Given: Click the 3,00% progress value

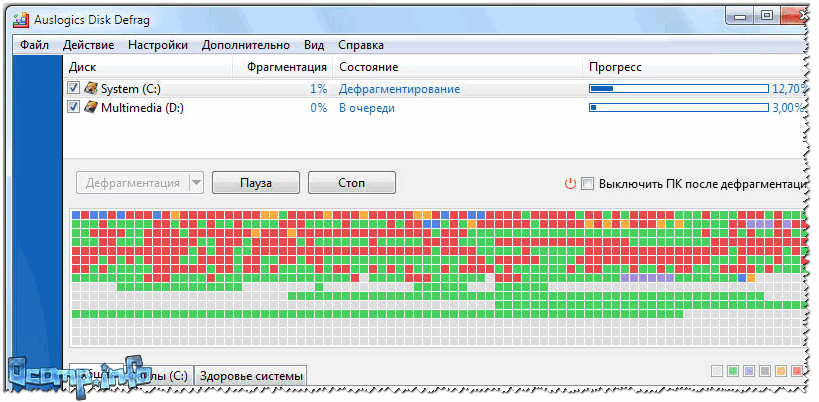Looking at the screenshot, I should coord(787,108).
